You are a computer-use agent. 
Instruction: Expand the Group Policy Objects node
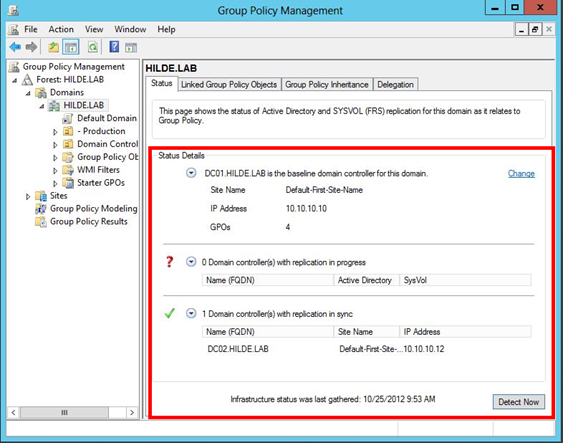(x=55, y=158)
